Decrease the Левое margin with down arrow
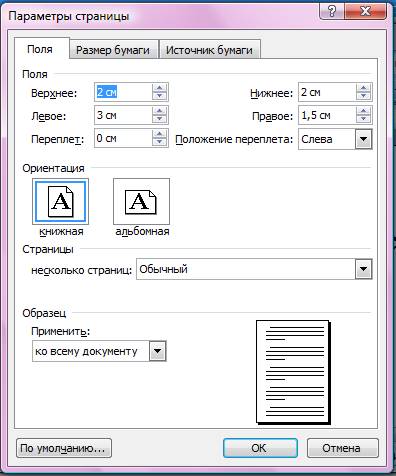 tap(159, 119)
